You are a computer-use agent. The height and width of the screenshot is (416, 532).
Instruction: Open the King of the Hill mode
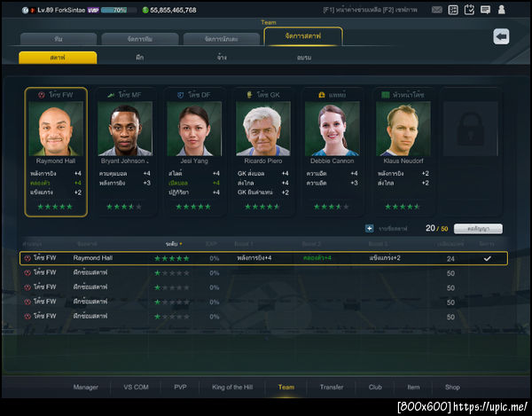pos(232,387)
